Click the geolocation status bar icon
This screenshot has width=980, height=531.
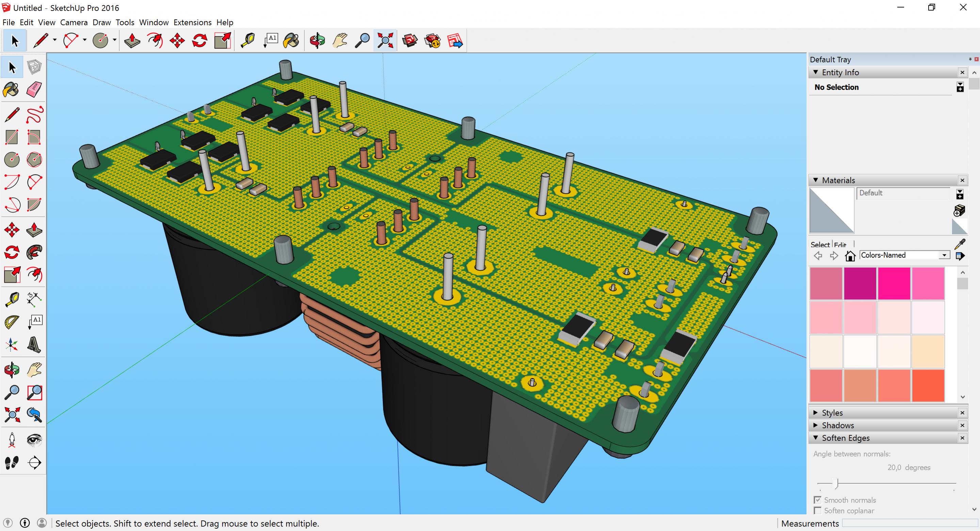(x=7, y=523)
